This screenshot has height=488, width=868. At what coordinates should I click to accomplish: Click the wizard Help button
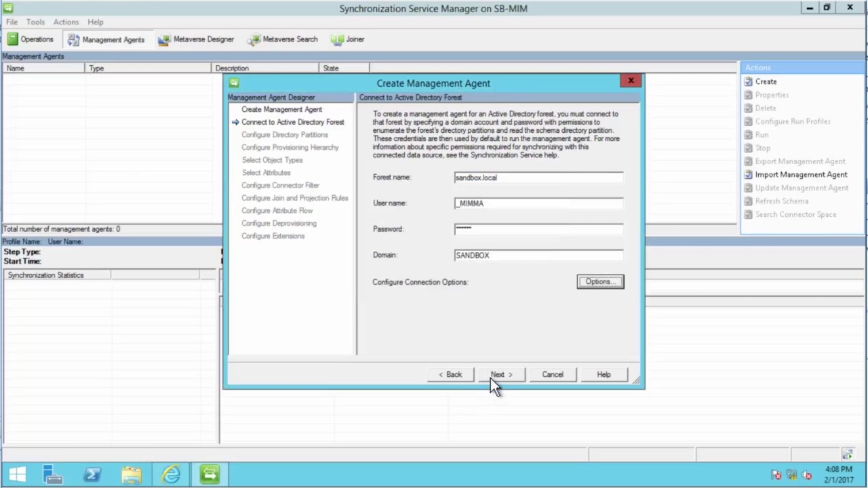tap(604, 375)
